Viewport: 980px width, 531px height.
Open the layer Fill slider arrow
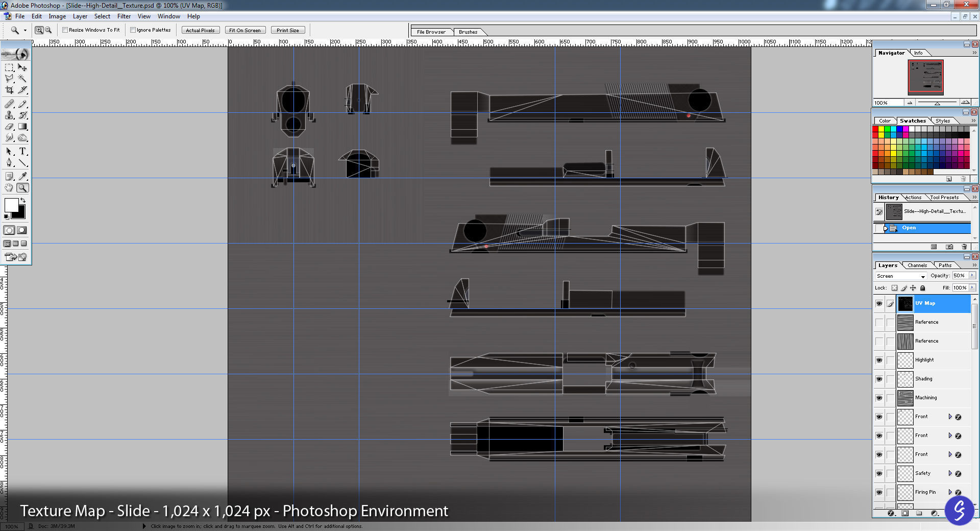pyautogui.click(x=972, y=288)
